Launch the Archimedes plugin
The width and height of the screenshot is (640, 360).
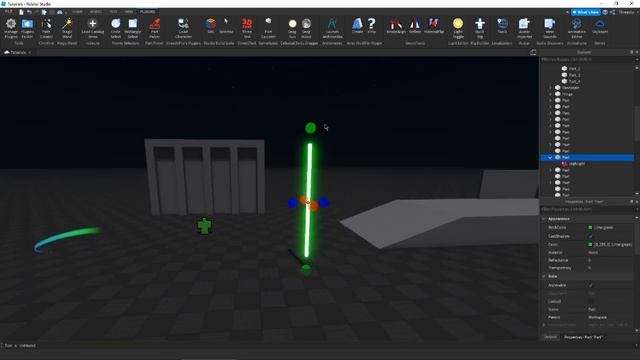pyautogui.click(x=332, y=28)
